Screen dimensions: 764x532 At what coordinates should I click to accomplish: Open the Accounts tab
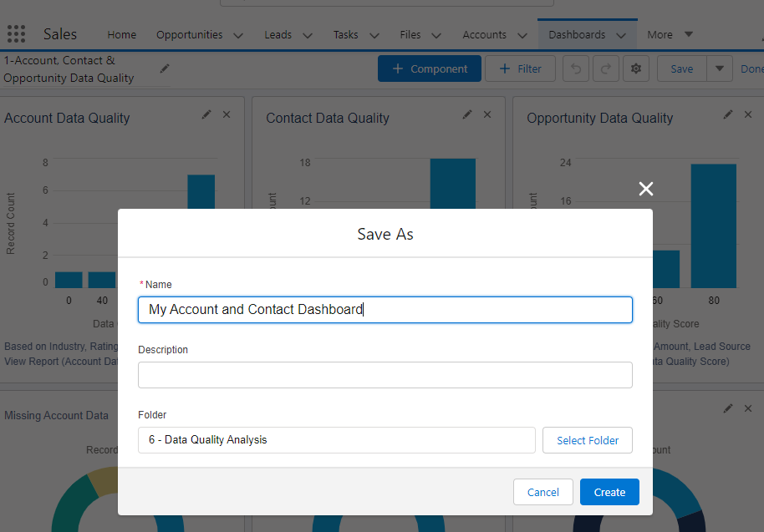point(484,34)
